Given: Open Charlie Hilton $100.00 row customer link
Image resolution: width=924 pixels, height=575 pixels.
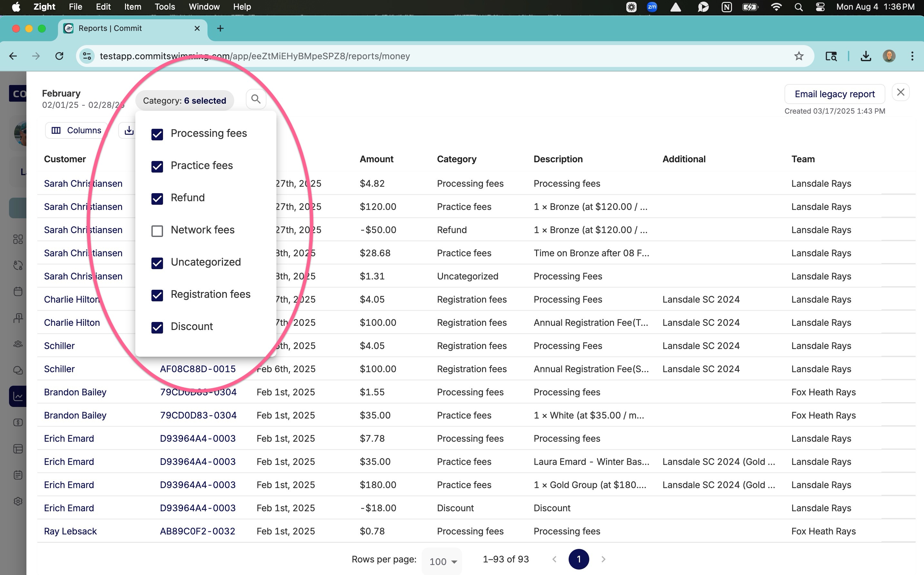Looking at the screenshot, I should pos(72,323).
